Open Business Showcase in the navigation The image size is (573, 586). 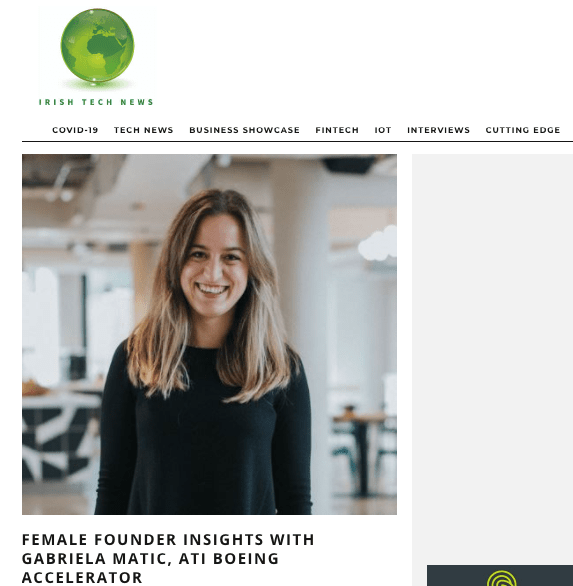pyautogui.click(x=244, y=130)
